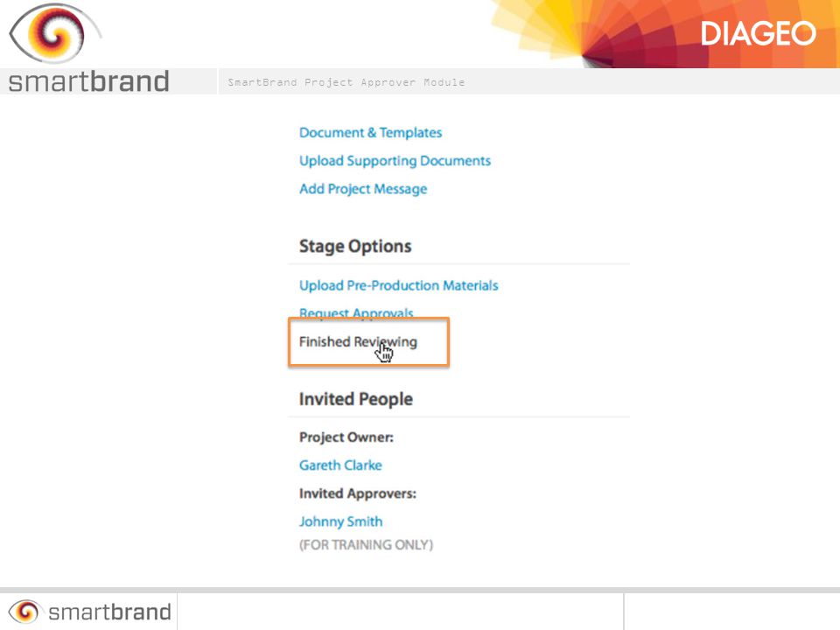Viewport: 840px width, 630px height.
Task: Click the Invited Approvers label
Action: (357, 493)
